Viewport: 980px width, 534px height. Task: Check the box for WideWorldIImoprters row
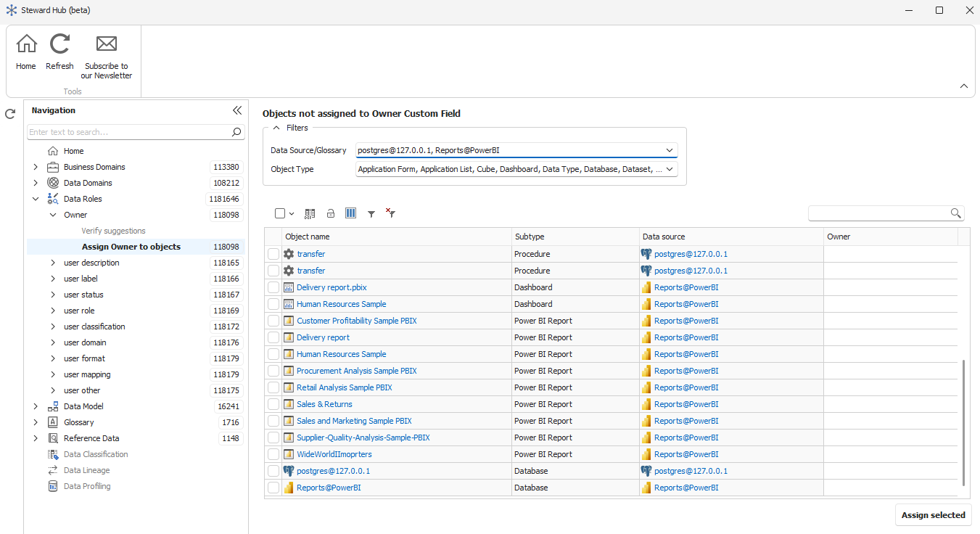tap(273, 454)
